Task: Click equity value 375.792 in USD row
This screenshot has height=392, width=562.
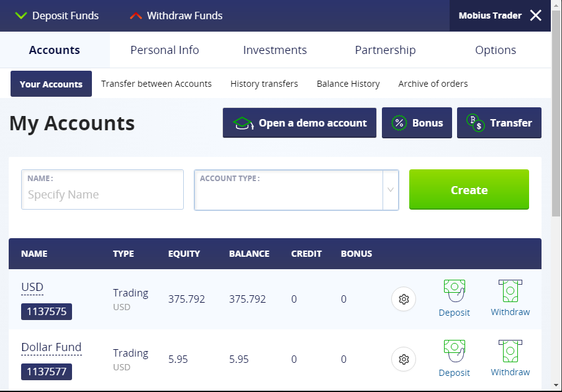Action: tap(187, 299)
